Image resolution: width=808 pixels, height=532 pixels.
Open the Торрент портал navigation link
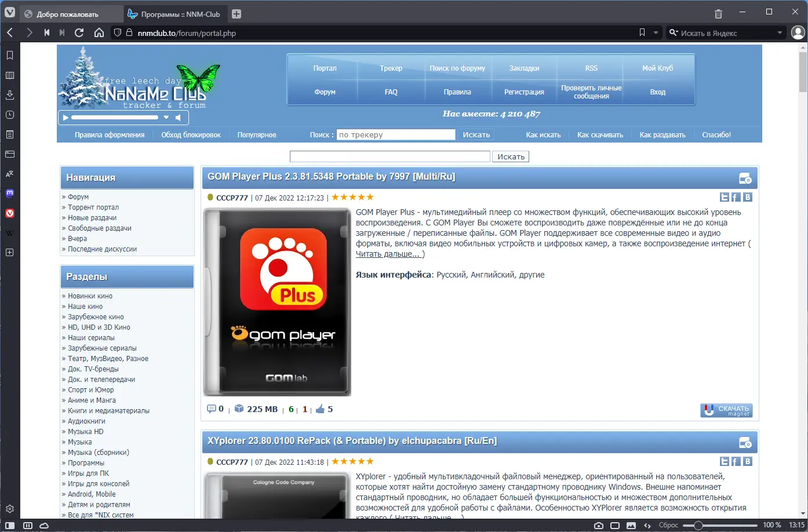click(x=93, y=207)
